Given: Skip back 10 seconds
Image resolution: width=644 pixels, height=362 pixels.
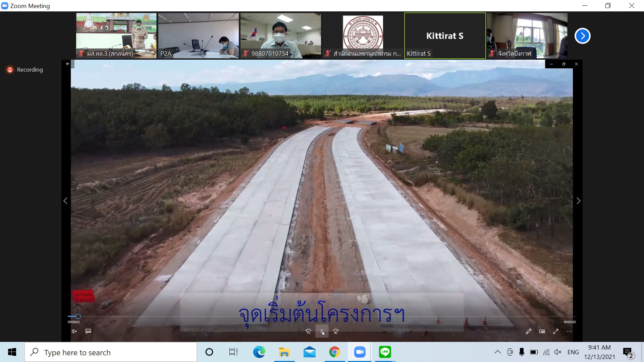Looking at the screenshot, I should [308, 331].
